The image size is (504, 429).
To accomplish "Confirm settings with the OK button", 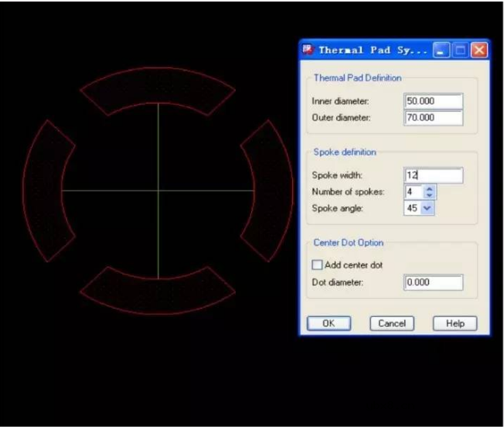I will [329, 323].
